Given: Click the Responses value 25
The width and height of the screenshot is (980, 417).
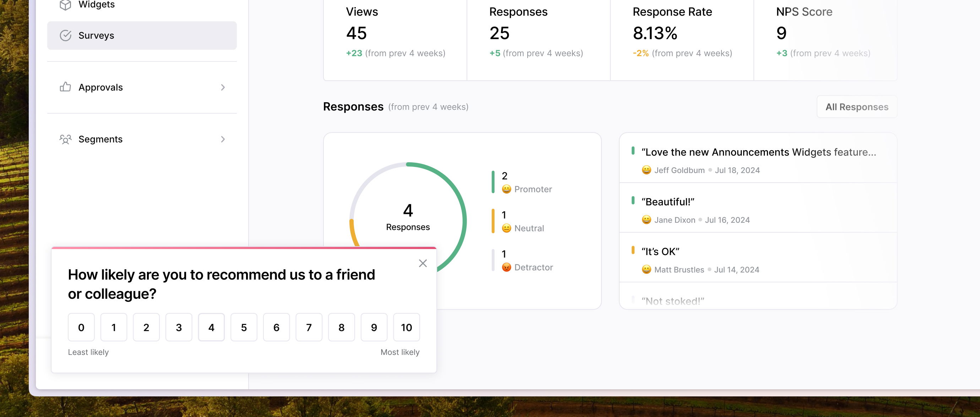Looking at the screenshot, I should click(x=499, y=33).
